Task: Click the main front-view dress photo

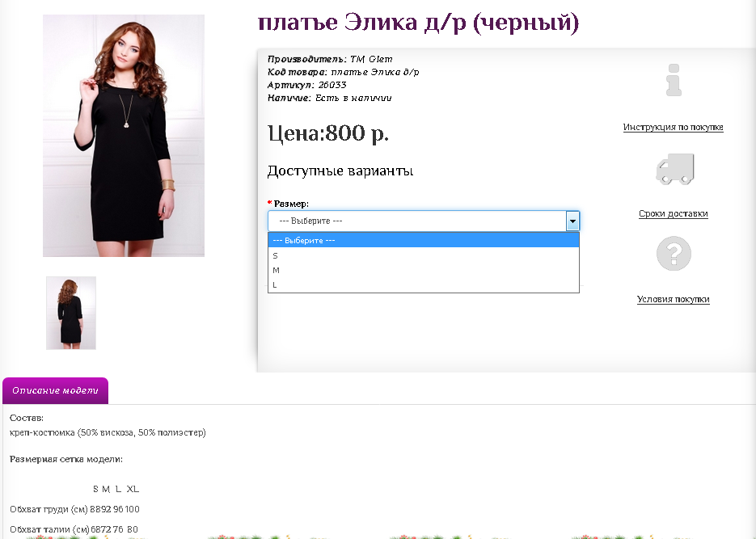Action: 124,136
